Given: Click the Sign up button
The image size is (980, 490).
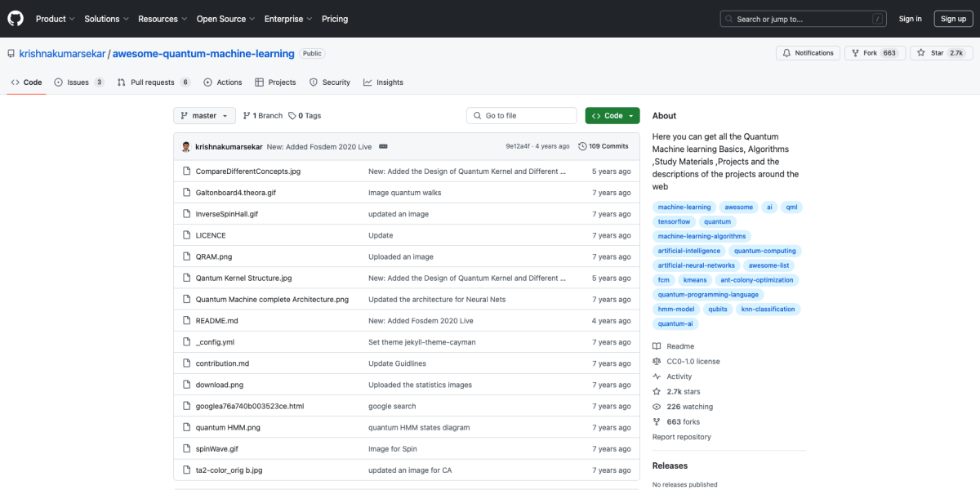Looking at the screenshot, I should pyautogui.click(x=953, y=19).
